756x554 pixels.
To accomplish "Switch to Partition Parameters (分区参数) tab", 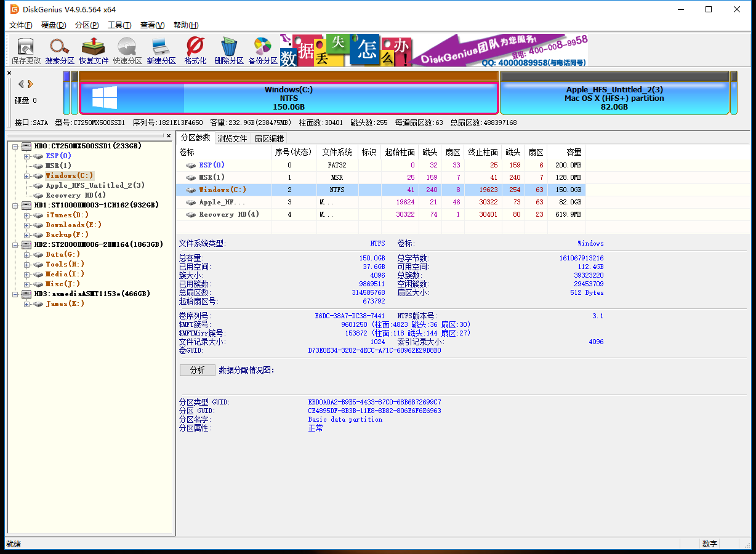I will [195, 138].
